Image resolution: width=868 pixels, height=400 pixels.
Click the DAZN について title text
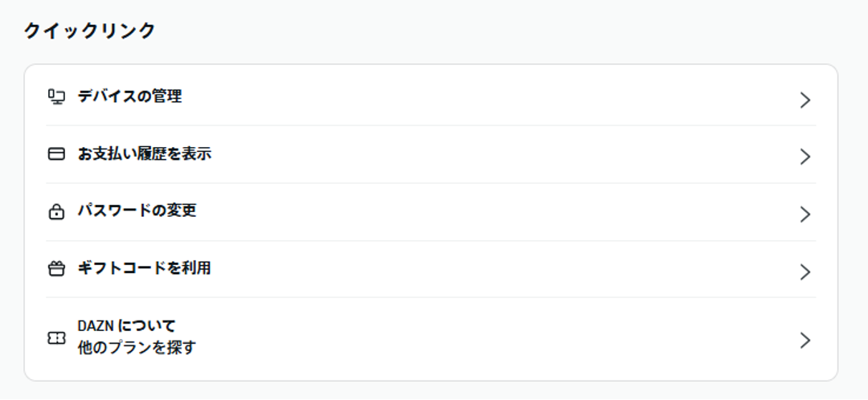(127, 326)
